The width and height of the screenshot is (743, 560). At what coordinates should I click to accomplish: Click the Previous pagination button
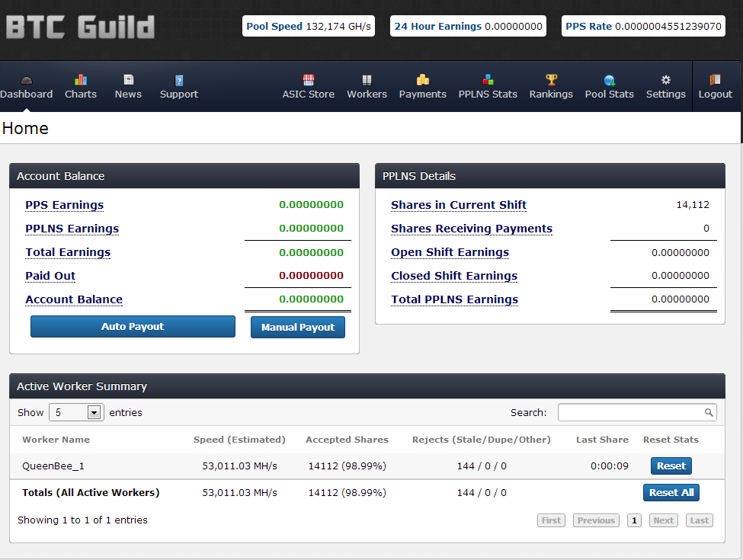click(596, 520)
